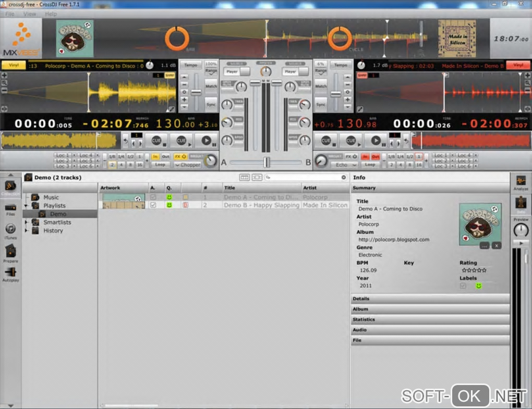Open the View menu

tap(30, 14)
